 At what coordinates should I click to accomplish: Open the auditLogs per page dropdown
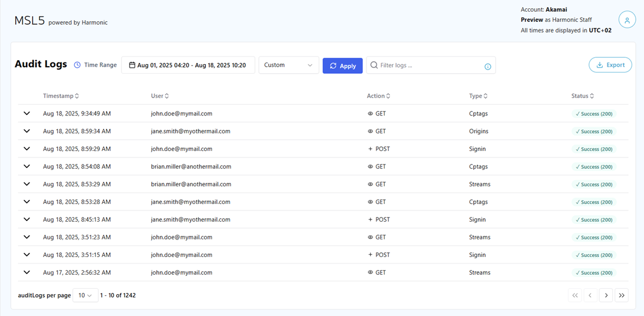85,295
